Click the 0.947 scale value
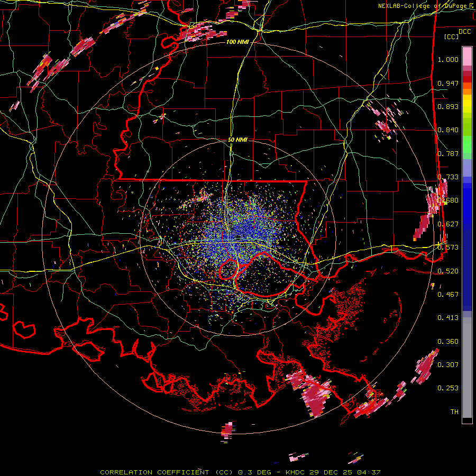476x476 pixels. 448,83
